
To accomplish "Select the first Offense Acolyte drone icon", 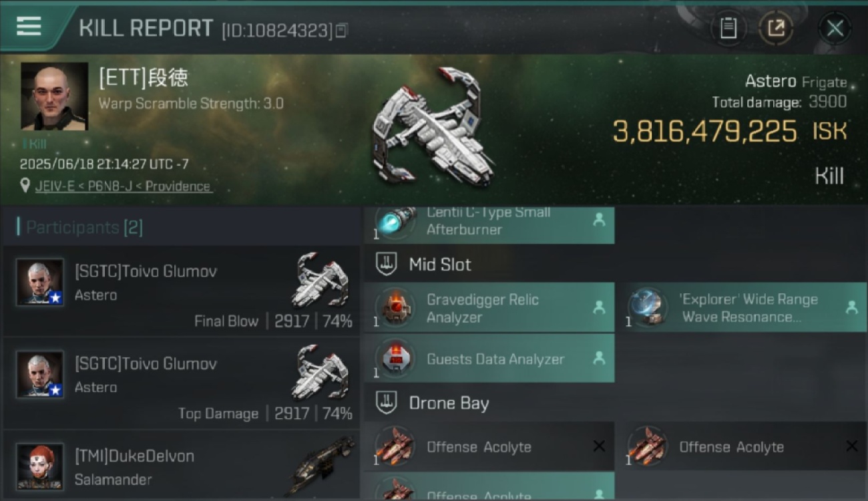I will pos(395,446).
